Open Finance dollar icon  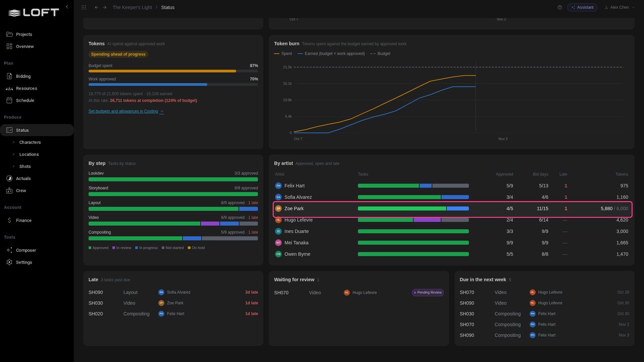tap(9, 220)
